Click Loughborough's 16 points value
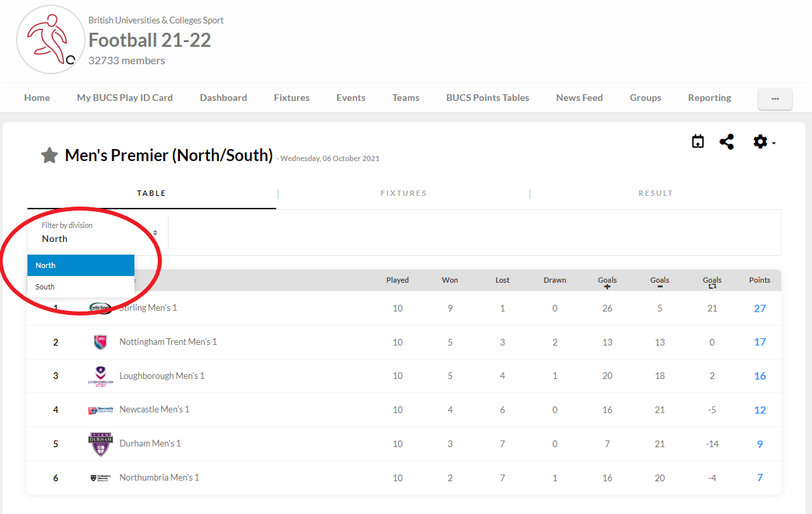This screenshot has width=812, height=514. (x=760, y=376)
